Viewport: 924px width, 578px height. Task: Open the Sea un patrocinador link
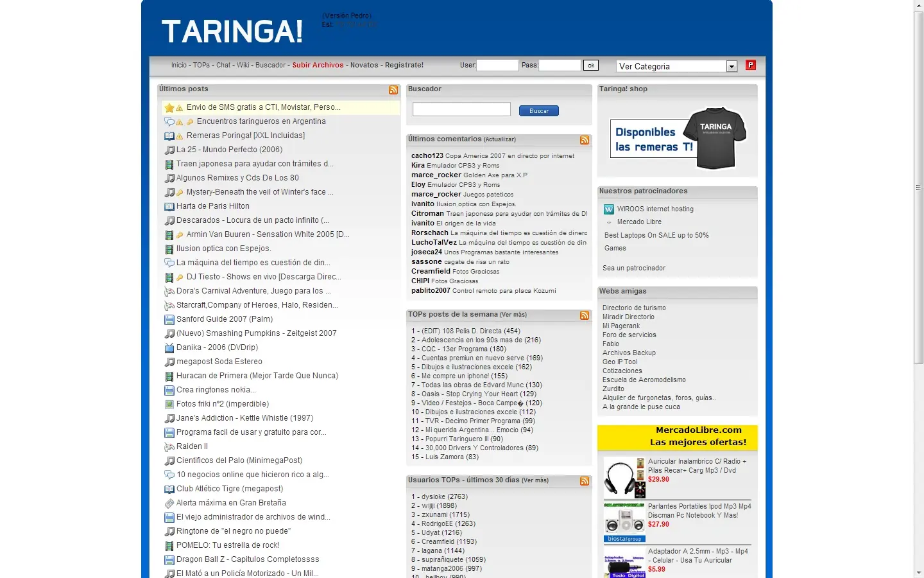point(634,268)
